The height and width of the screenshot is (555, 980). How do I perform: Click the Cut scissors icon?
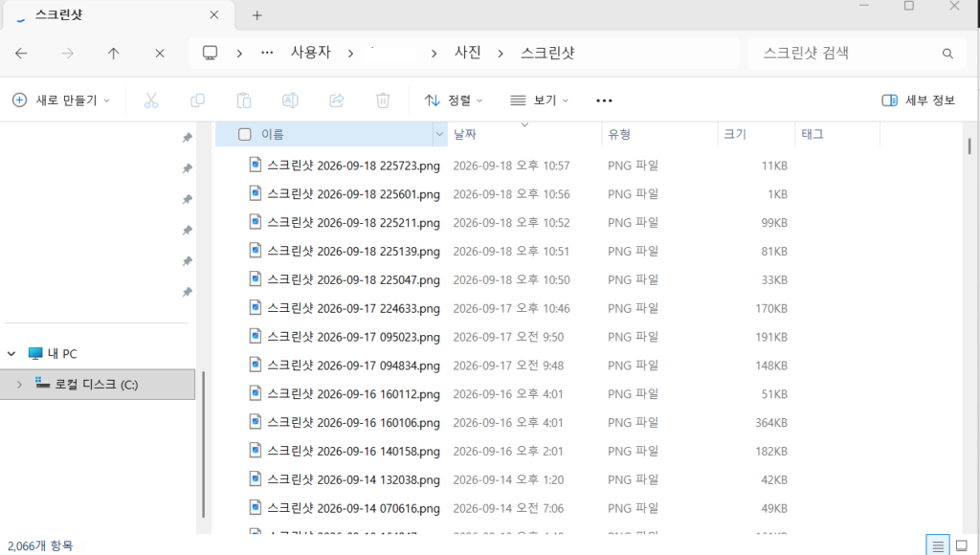click(151, 100)
